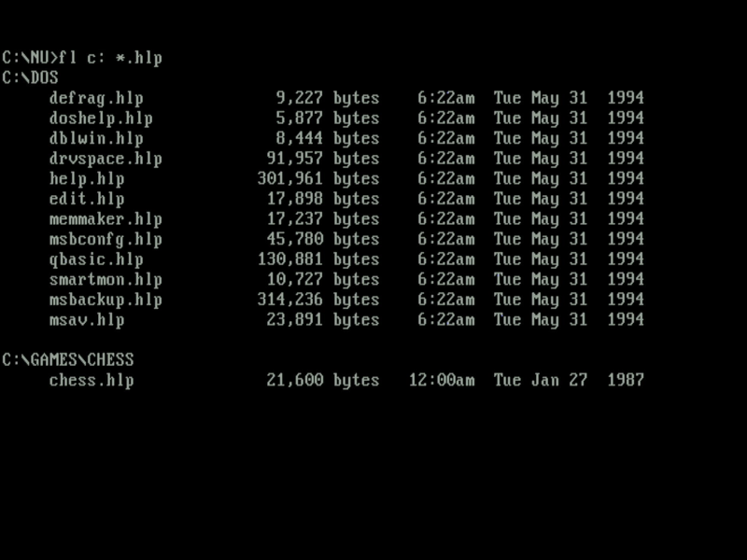Click the size 9,227 bytes
The height and width of the screenshot is (560, 747).
coord(328,98)
